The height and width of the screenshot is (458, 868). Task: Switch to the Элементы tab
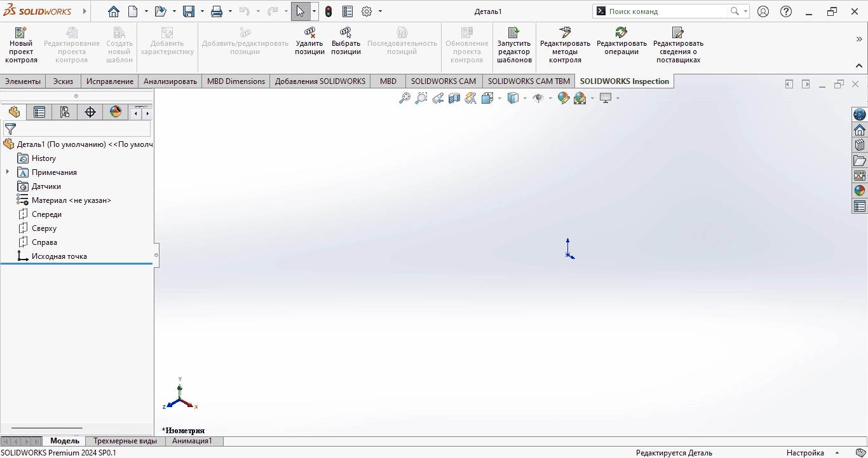point(23,81)
